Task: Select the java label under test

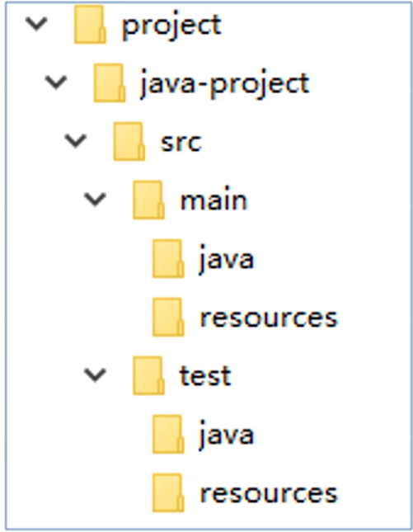Action: coord(226,435)
